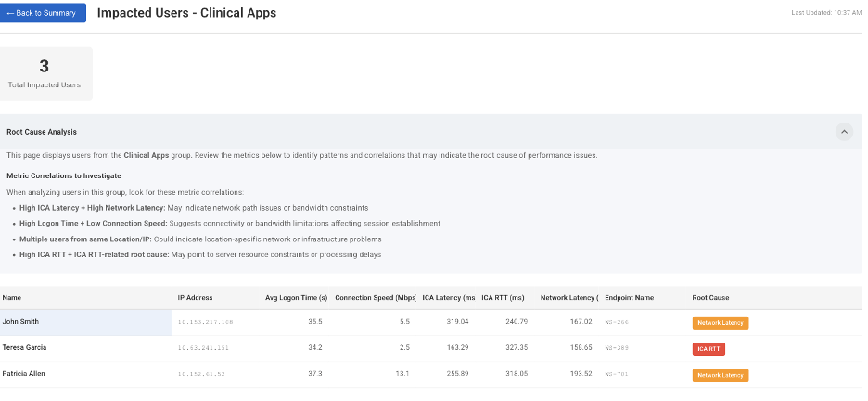Sort by Connection Speed column header

(376, 297)
